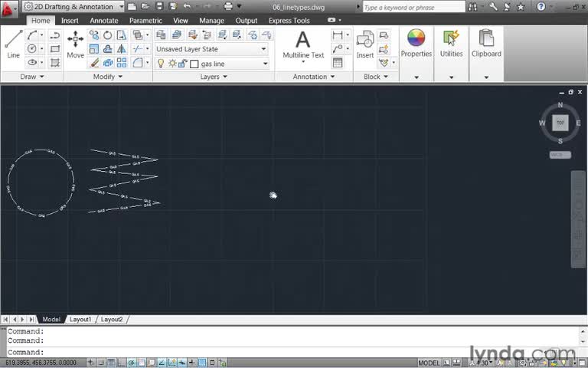This screenshot has height=368, width=588.
Task: Open the AutoCAD application menu button
Action: click(9, 9)
